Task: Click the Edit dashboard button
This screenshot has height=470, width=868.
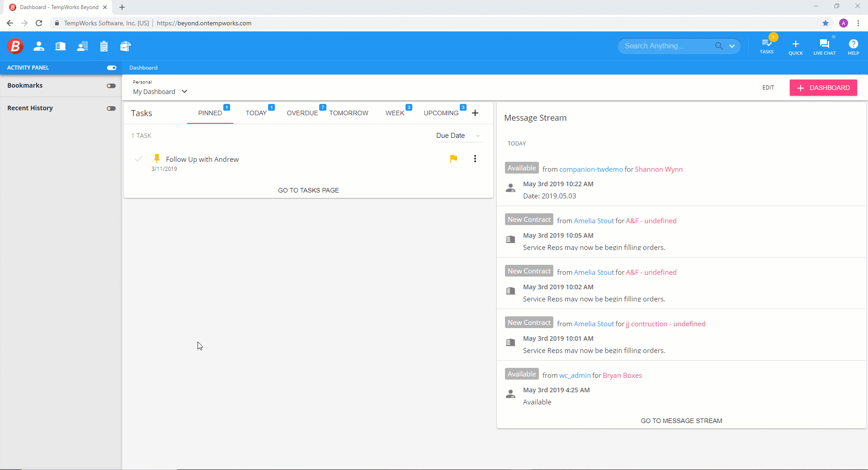Action: pos(768,88)
